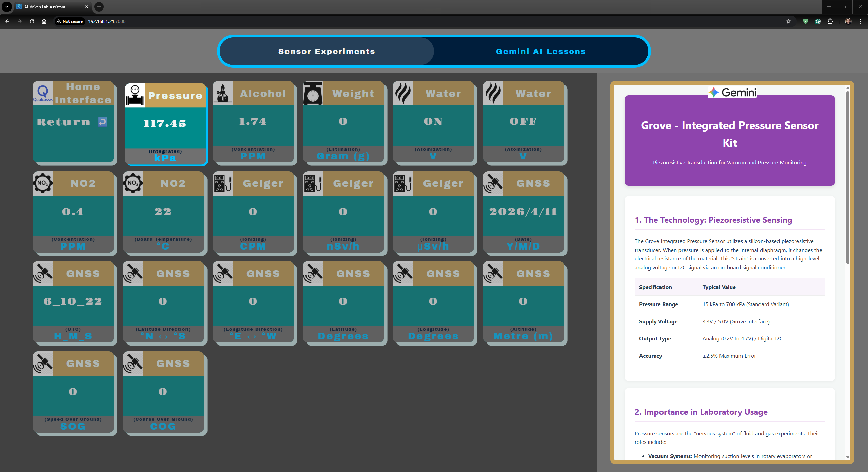Screen dimensions: 868x472
Task: Open the Chrome profile avatar
Action: tap(848, 21)
